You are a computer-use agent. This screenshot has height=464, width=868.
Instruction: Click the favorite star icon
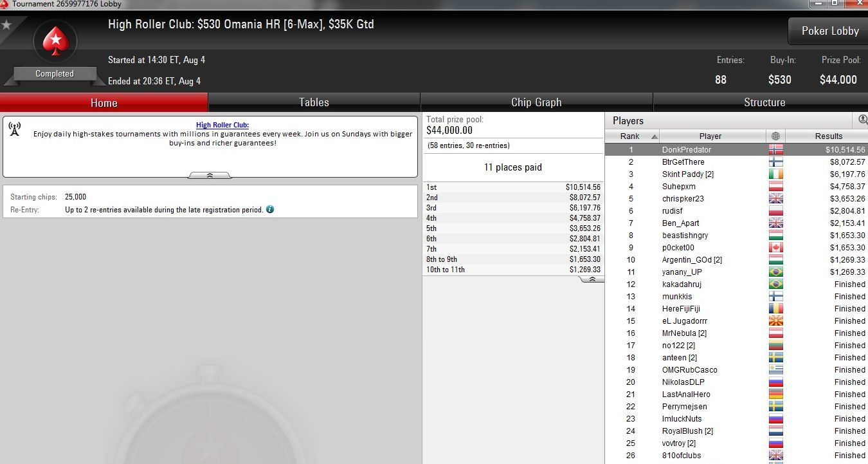(x=6, y=25)
